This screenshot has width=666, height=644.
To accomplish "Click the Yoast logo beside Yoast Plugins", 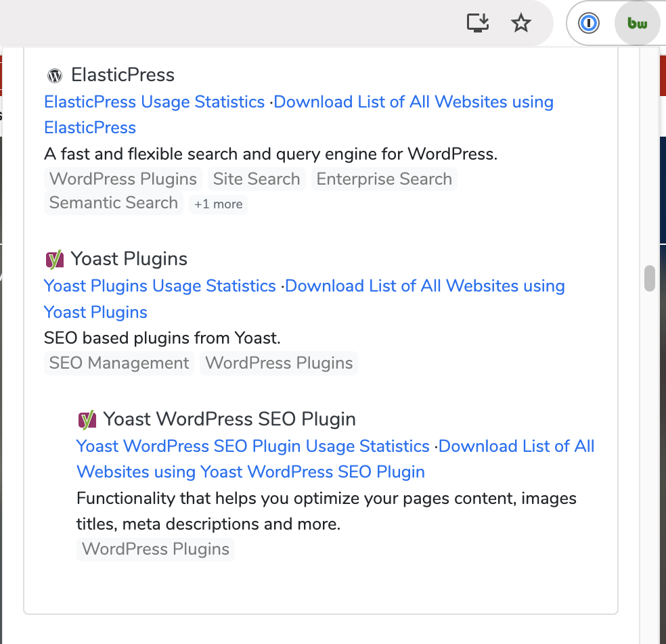I will point(55,259).
